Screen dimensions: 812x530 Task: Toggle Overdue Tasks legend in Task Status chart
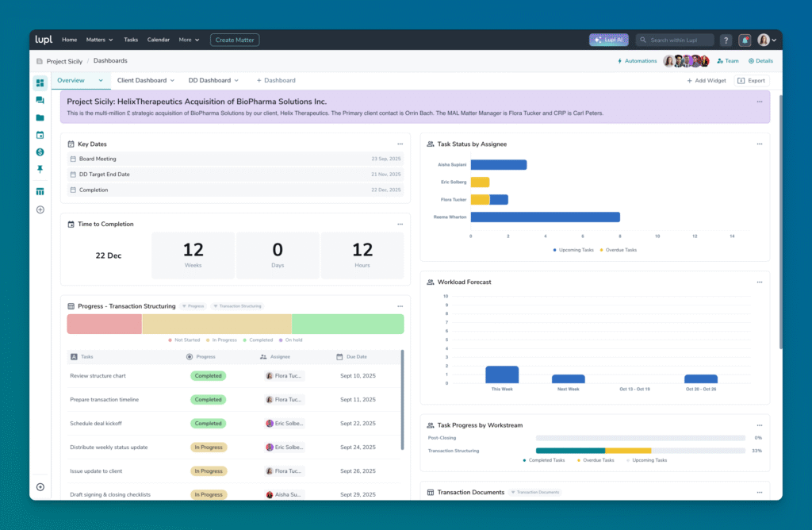point(618,250)
